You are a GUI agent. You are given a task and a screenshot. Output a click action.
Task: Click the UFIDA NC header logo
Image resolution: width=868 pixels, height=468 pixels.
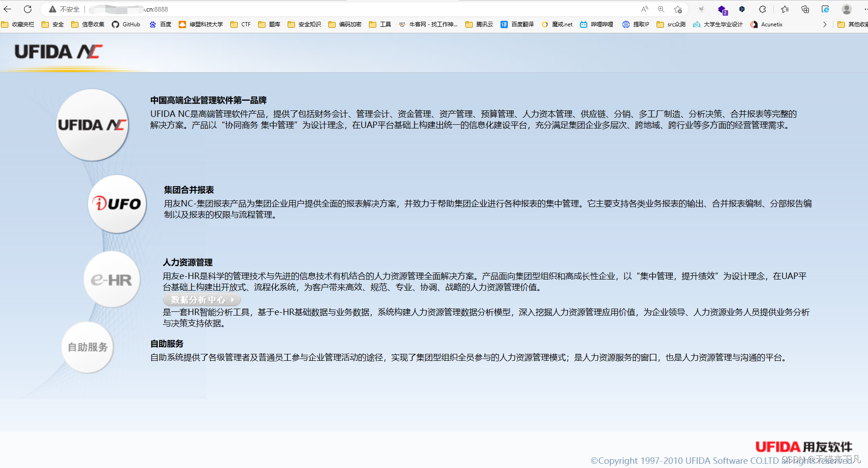[58, 51]
